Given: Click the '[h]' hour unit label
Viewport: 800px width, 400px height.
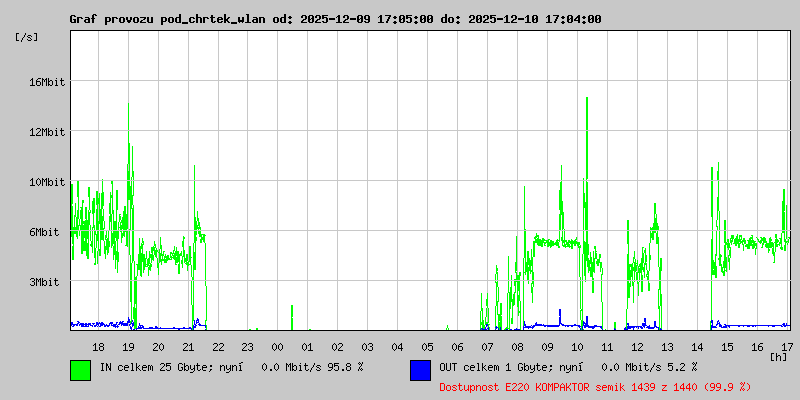Looking at the screenshot, I should click(779, 356).
